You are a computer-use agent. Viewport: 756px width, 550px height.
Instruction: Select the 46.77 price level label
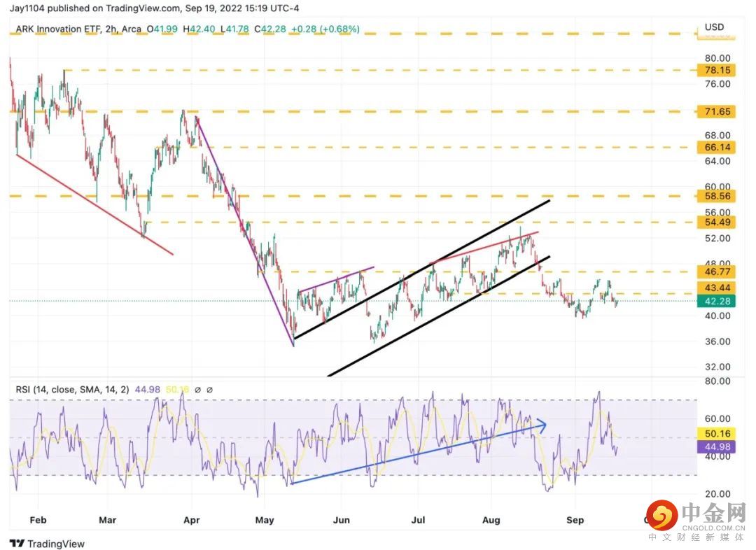717,272
